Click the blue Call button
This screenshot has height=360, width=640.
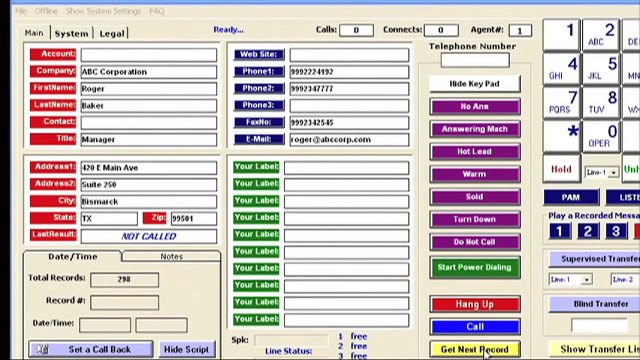click(475, 327)
